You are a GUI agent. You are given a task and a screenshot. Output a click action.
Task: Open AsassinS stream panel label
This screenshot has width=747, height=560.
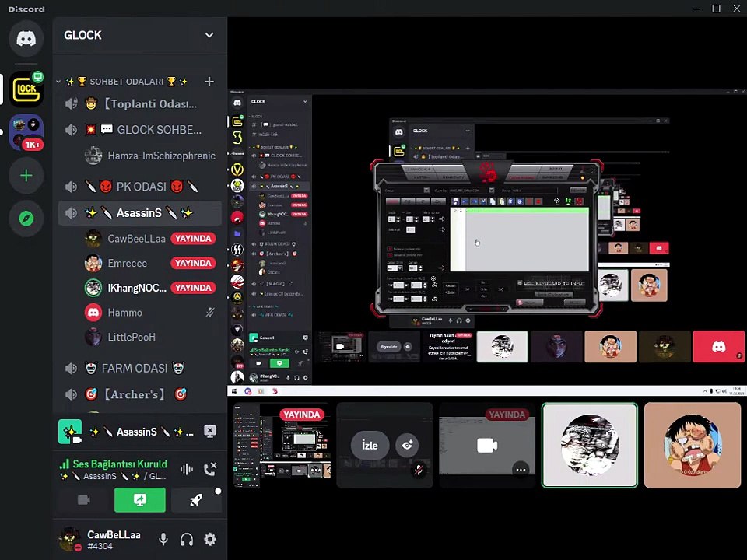click(142, 432)
